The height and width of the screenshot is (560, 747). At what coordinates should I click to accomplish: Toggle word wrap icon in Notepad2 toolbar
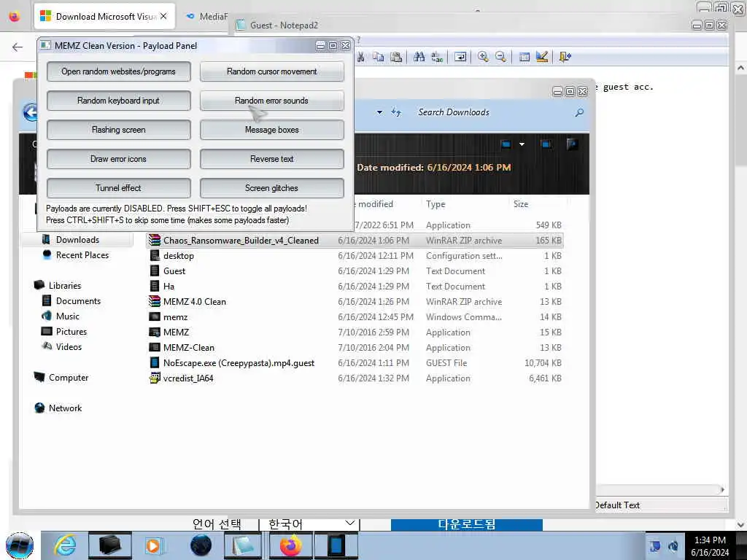tap(460, 57)
